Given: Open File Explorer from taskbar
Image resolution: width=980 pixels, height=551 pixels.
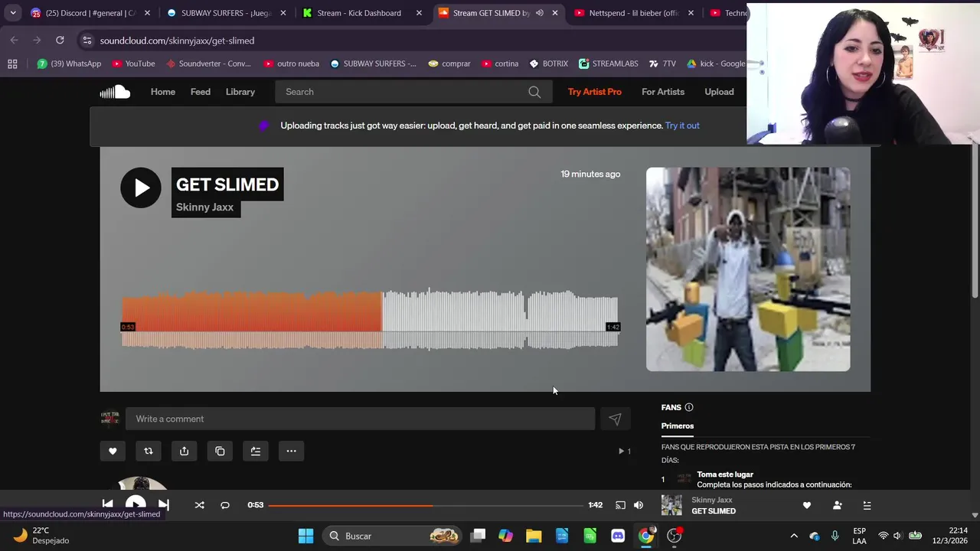Looking at the screenshot, I should 534,536.
